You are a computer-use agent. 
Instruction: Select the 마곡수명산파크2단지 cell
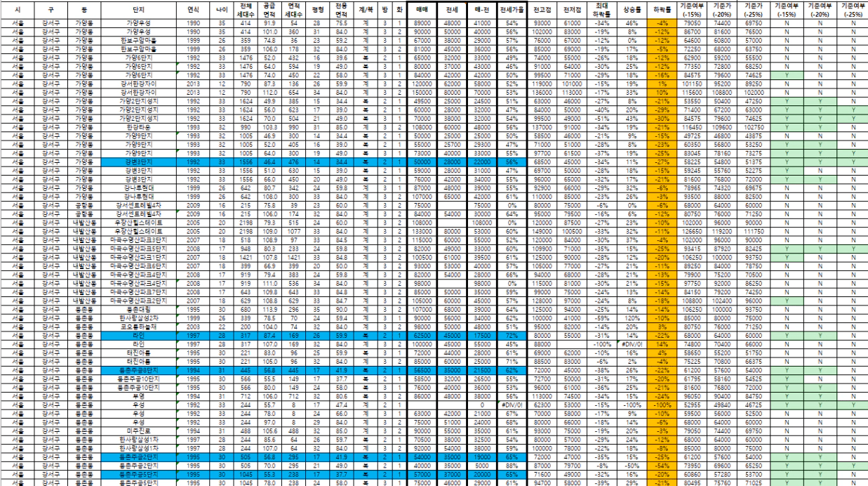tap(139, 300)
